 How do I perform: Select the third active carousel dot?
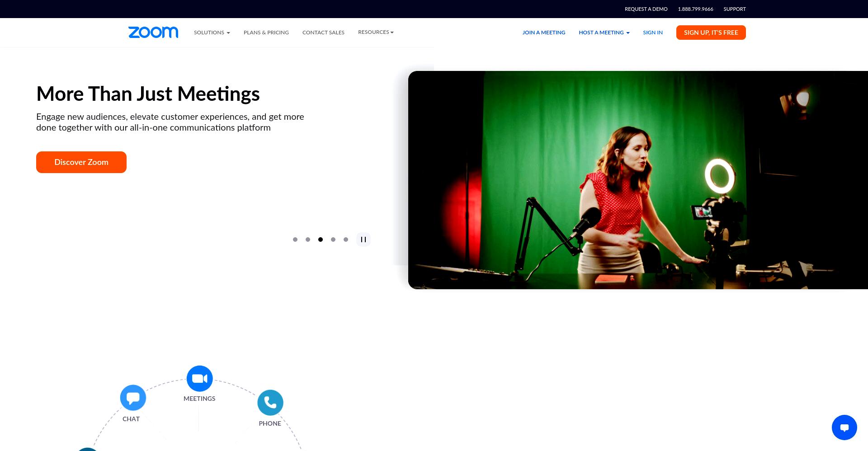[321, 240]
